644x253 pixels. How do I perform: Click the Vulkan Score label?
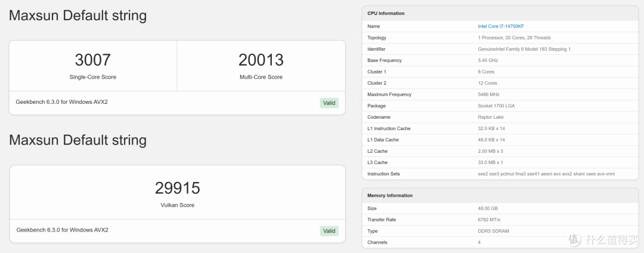click(178, 205)
